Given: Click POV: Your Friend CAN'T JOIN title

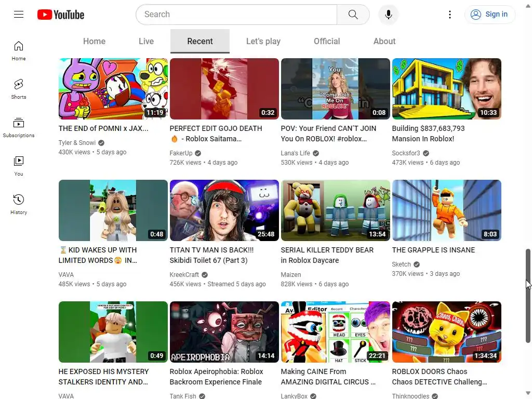Looking at the screenshot, I should [328, 134].
